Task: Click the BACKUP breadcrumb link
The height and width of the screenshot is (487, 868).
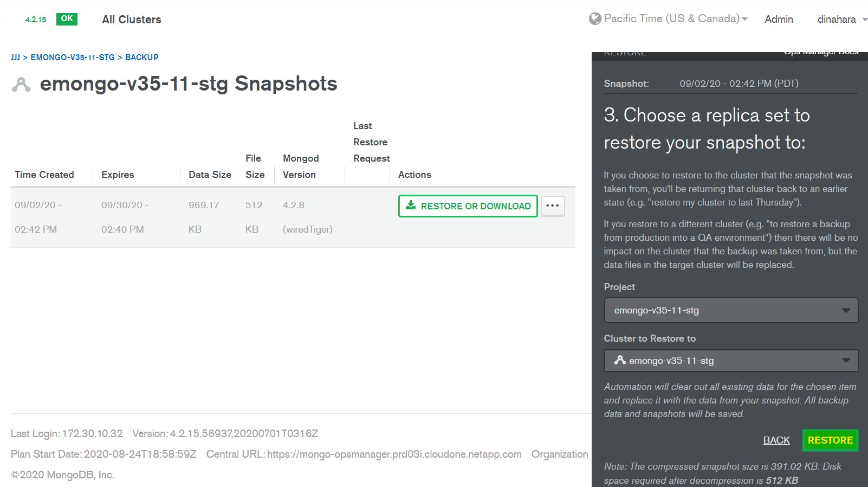Action: click(142, 57)
